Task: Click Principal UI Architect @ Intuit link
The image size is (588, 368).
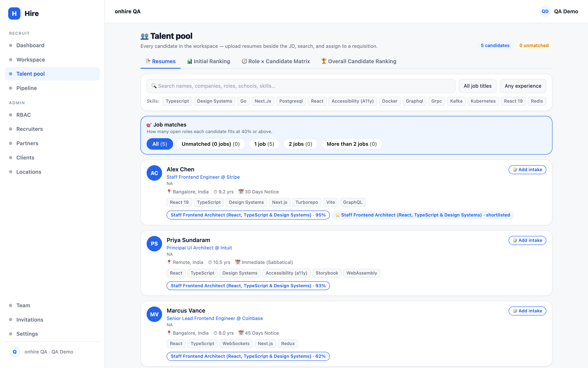Action: click(x=199, y=248)
